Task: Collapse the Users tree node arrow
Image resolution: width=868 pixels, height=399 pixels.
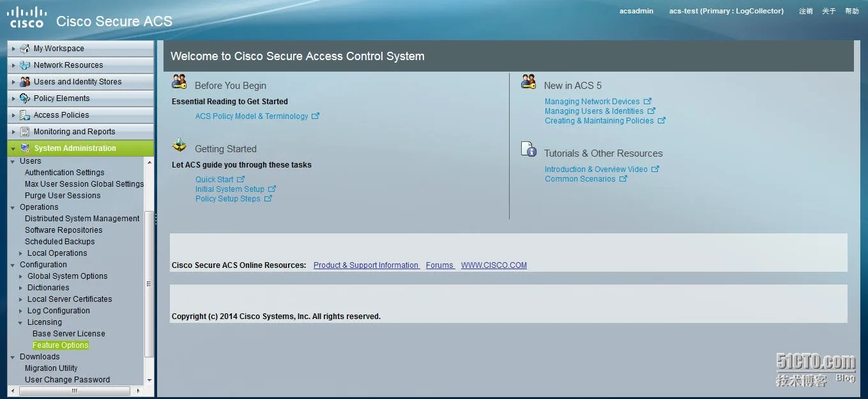Action: pos(13,162)
